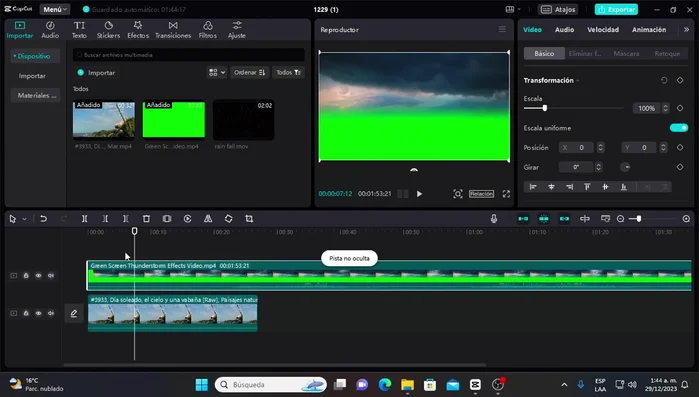This screenshot has width=699, height=397.
Task: Click the align left icon
Action: 533,187
